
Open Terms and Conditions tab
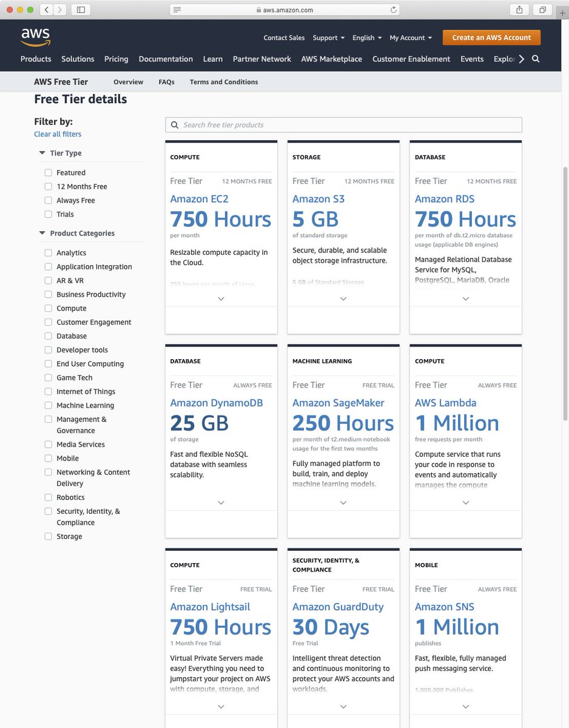(x=224, y=82)
